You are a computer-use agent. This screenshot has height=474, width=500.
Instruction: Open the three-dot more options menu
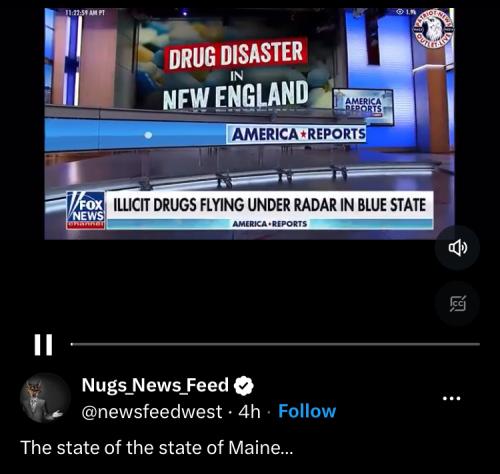(451, 398)
